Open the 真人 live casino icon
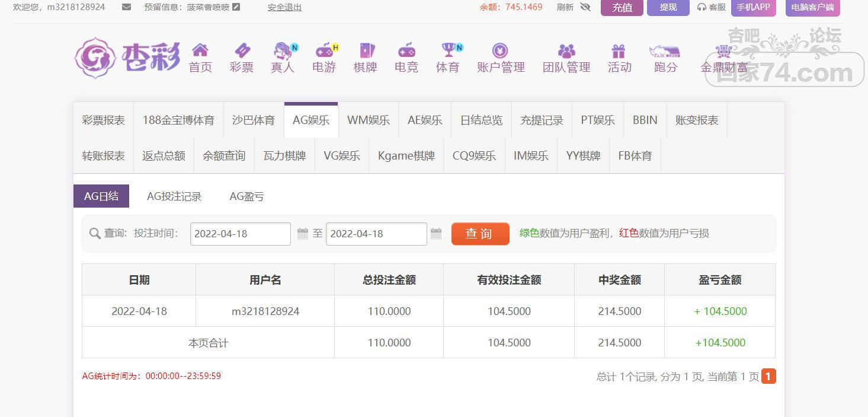Viewport: 868px width, 417px height. coord(284,50)
